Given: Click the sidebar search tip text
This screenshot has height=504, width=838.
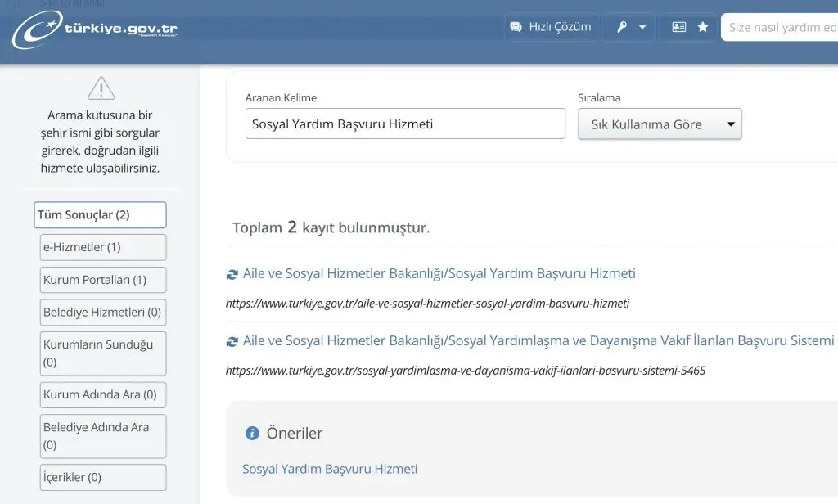Looking at the screenshot, I should 100,142.
